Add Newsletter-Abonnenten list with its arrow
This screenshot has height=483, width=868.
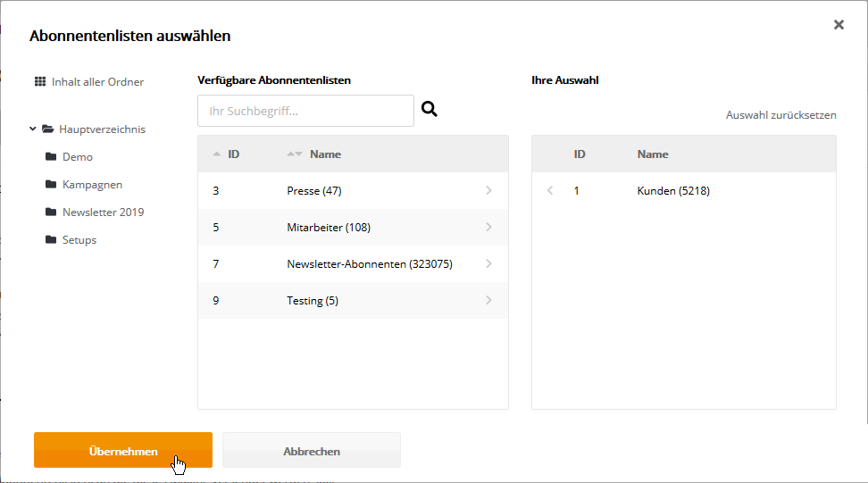pyautogui.click(x=488, y=264)
